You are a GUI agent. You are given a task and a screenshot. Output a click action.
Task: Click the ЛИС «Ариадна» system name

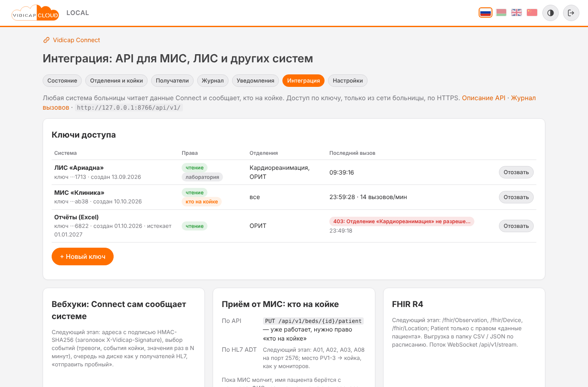79,168
